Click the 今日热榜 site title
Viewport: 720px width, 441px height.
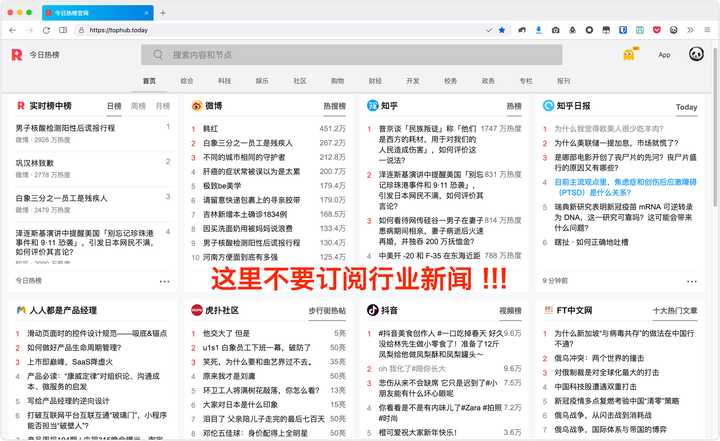(x=45, y=55)
